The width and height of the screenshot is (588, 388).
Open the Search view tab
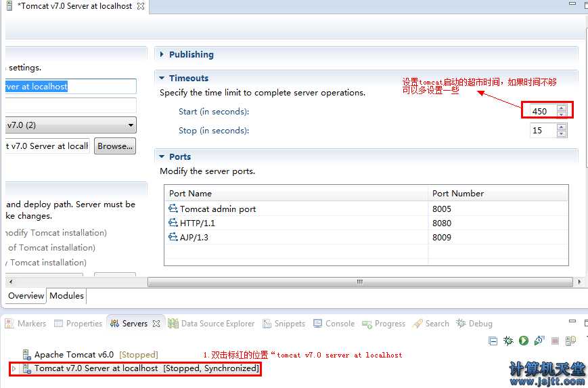click(x=430, y=324)
